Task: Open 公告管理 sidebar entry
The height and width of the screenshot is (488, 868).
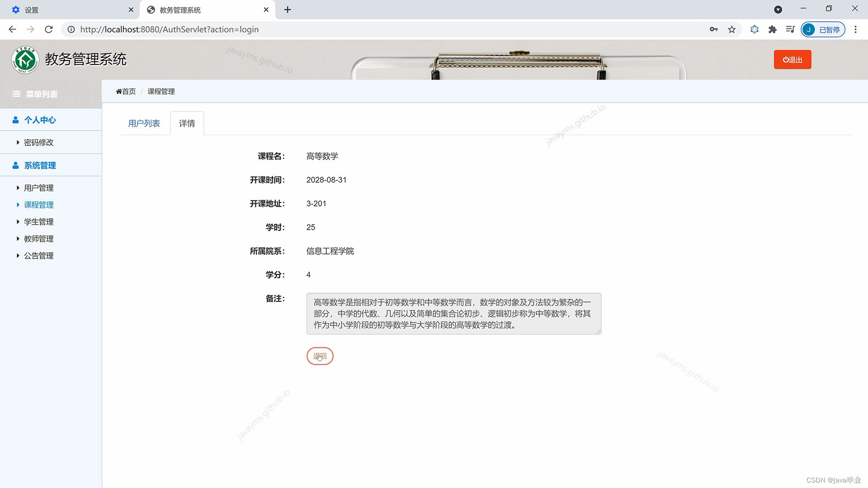Action: (x=39, y=256)
